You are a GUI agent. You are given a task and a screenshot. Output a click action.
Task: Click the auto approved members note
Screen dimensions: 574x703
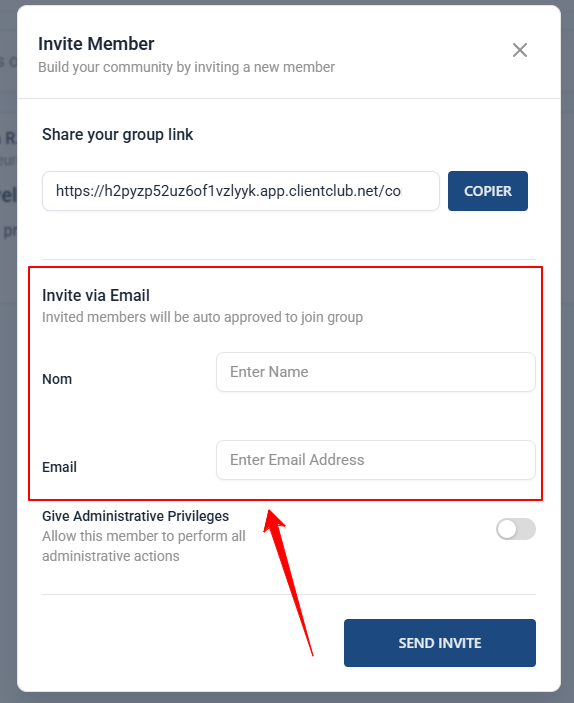pos(203,317)
